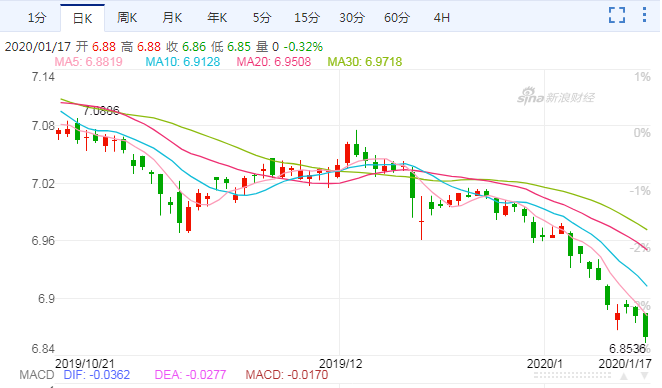Click the 7.14 price axis label
The height and width of the screenshot is (388, 662).
coord(43,77)
